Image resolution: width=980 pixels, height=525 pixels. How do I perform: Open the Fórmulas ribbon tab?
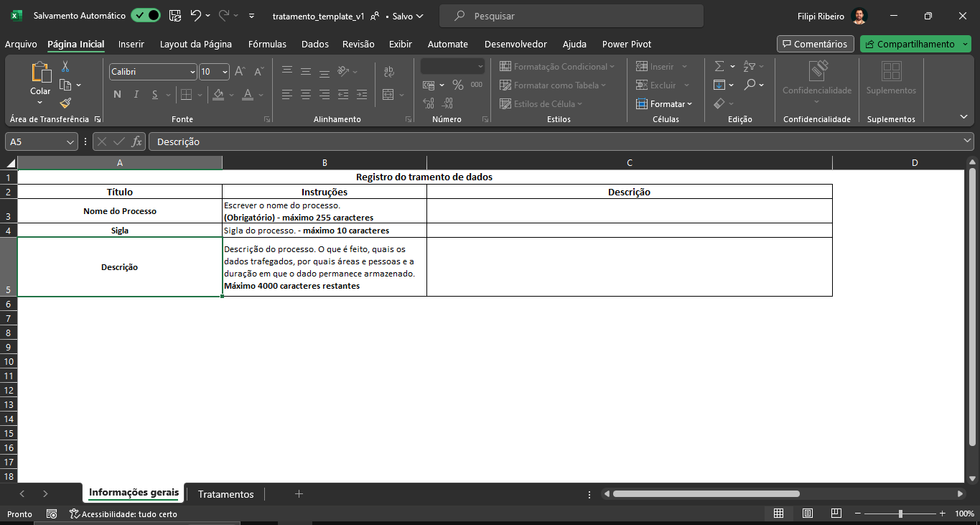click(x=267, y=45)
